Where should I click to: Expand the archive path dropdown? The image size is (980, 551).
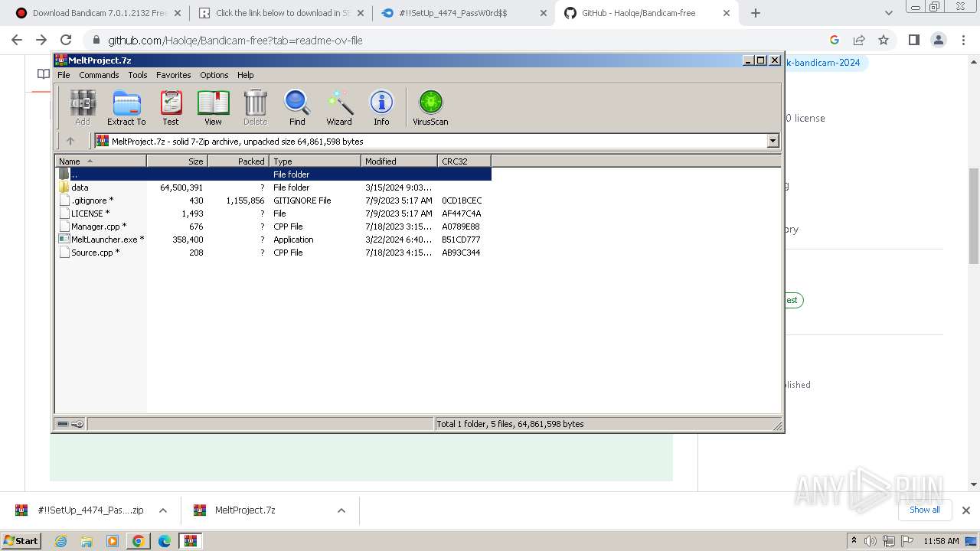coord(773,141)
